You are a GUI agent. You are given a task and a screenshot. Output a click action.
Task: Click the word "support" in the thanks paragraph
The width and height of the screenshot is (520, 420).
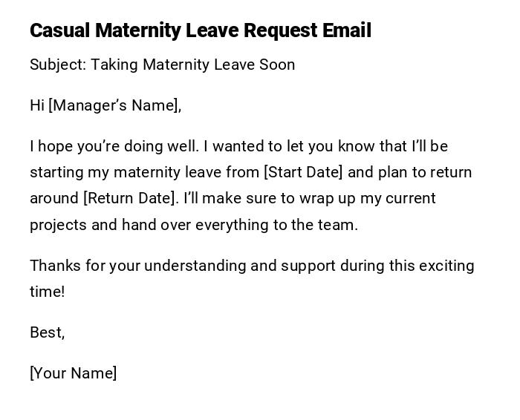tap(308, 266)
